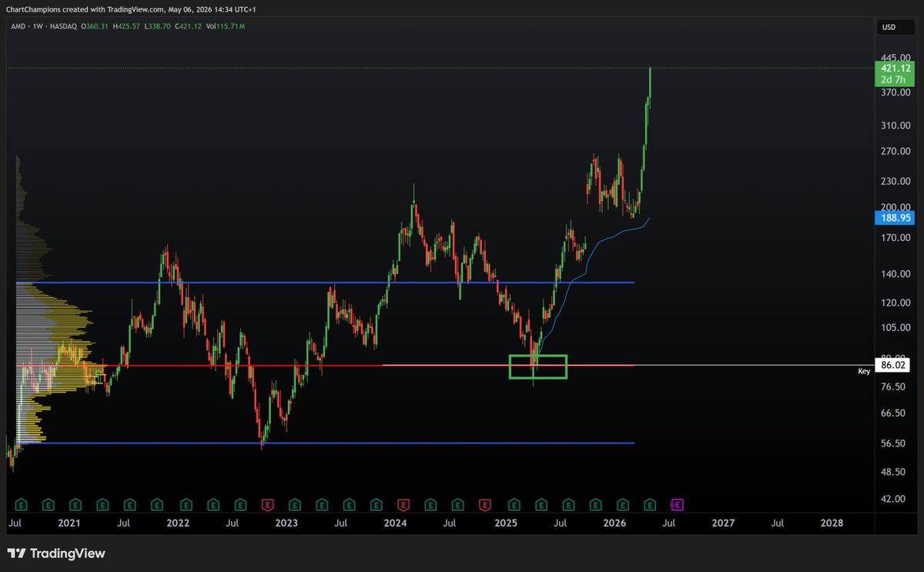
Task: Select the upper blue horizontal line near 140
Action: (323, 283)
